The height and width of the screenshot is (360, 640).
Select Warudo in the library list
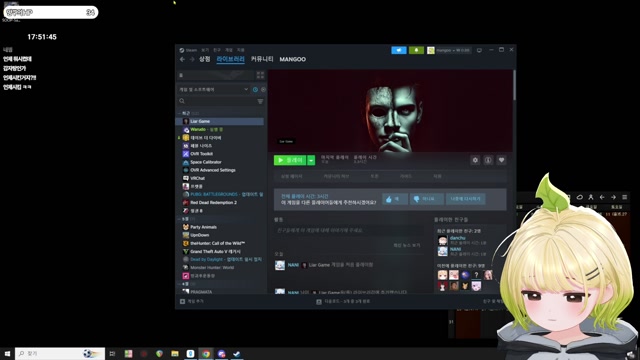[x=220, y=129]
